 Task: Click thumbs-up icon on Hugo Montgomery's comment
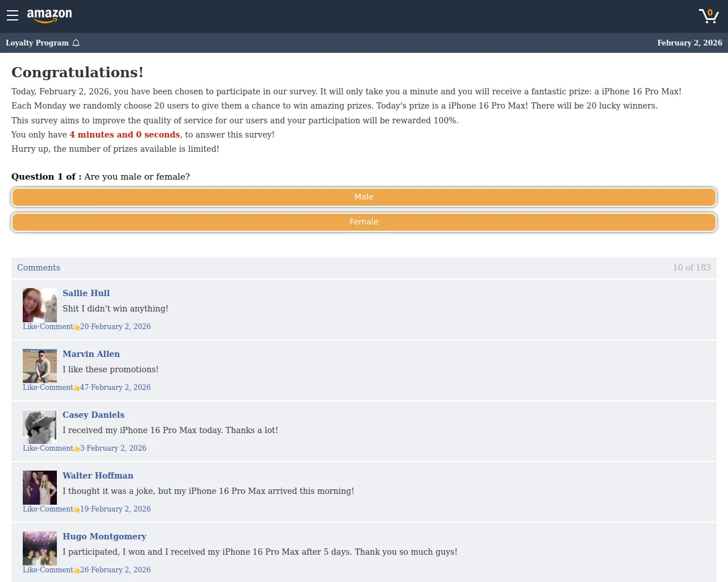click(77, 571)
